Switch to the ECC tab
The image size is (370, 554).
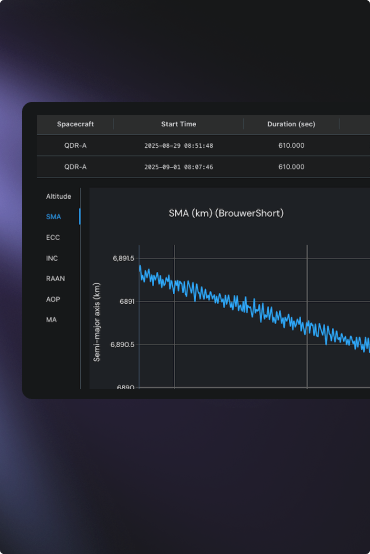click(x=53, y=237)
